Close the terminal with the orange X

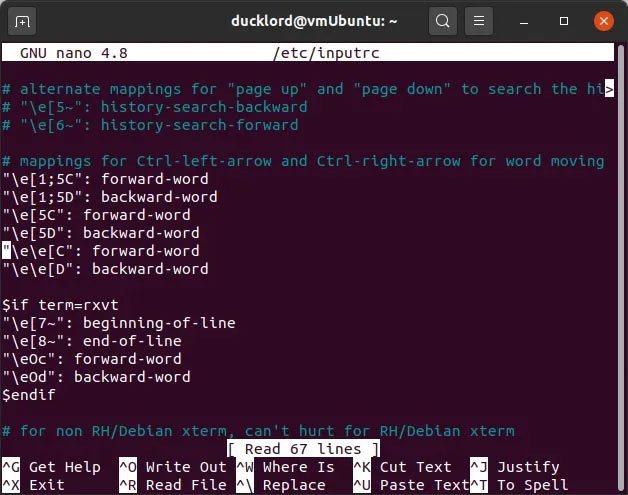point(604,21)
